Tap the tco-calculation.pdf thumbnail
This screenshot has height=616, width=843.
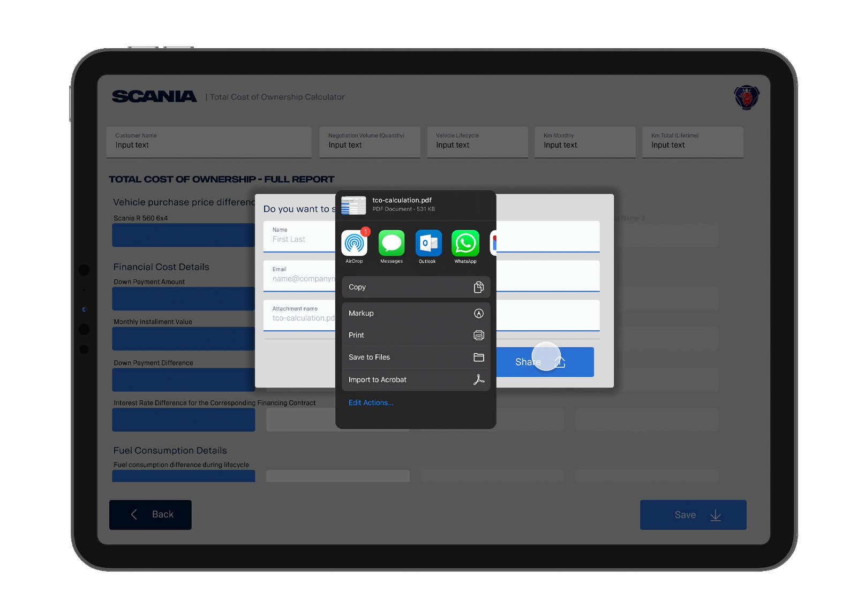click(353, 205)
